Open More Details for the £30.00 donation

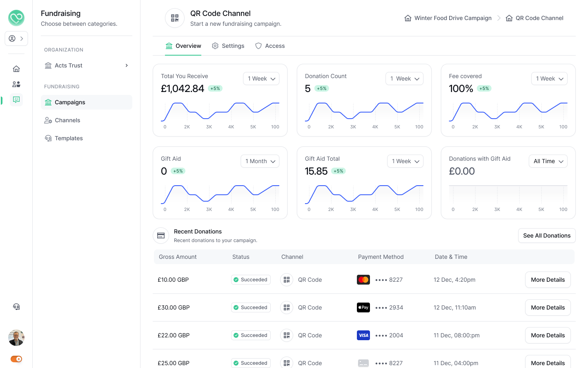(548, 307)
